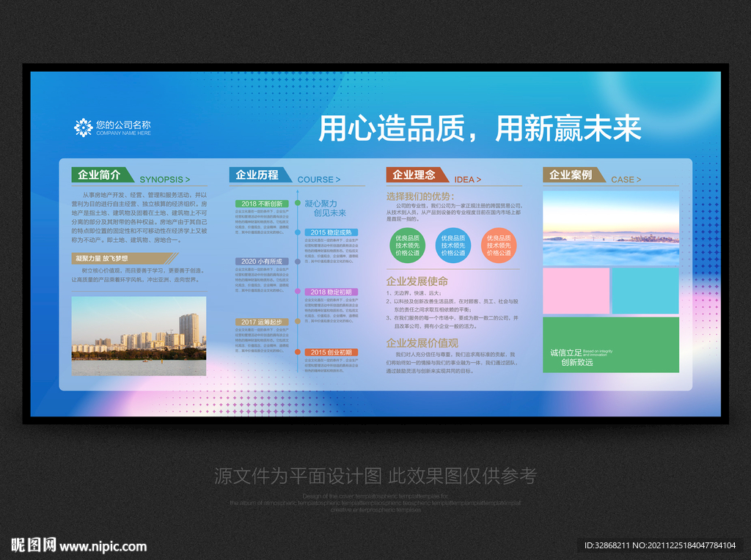751x560 pixels.
Task: Follow the COURSE > link
Action: tap(319, 180)
